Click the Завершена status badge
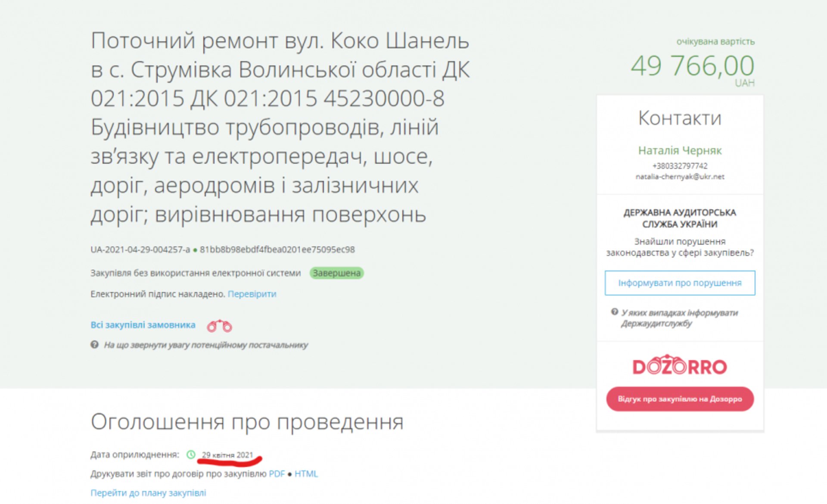Image resolution: width=827 pixels, height=504 pixels. click(337, 273)
